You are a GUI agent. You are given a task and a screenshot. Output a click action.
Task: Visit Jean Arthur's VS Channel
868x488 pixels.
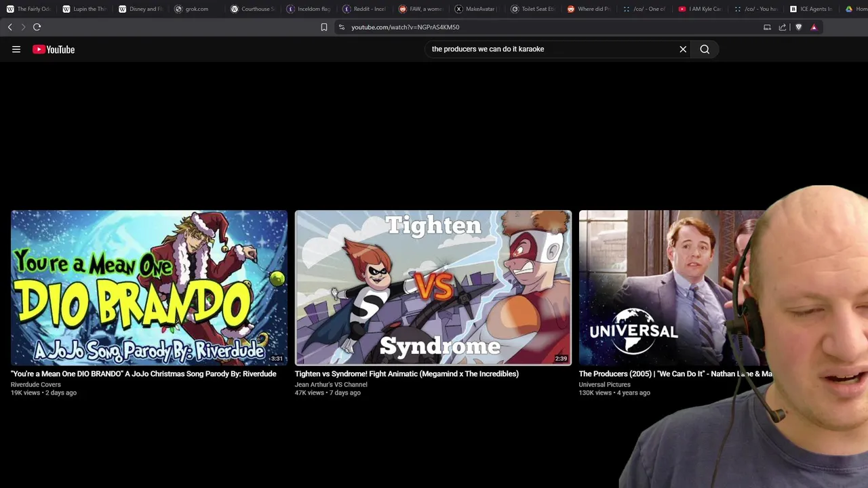pyautogui.click(x=331, y=384)
